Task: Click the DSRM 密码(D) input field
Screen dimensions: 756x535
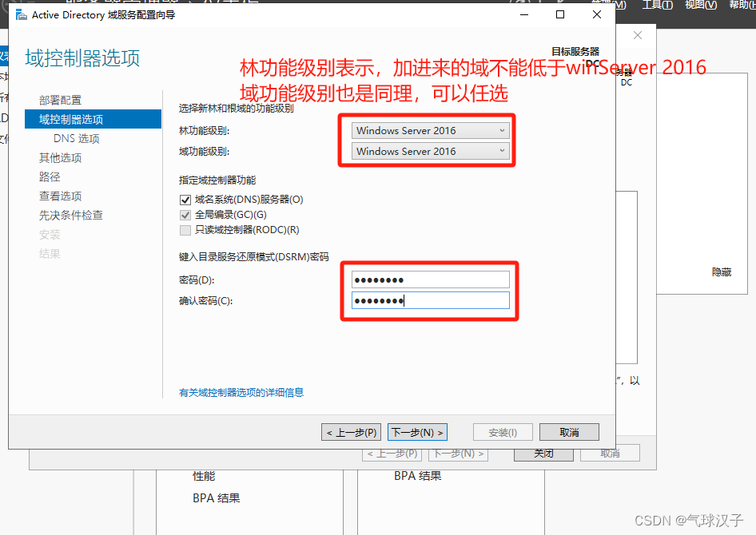Action: [431, 279]
